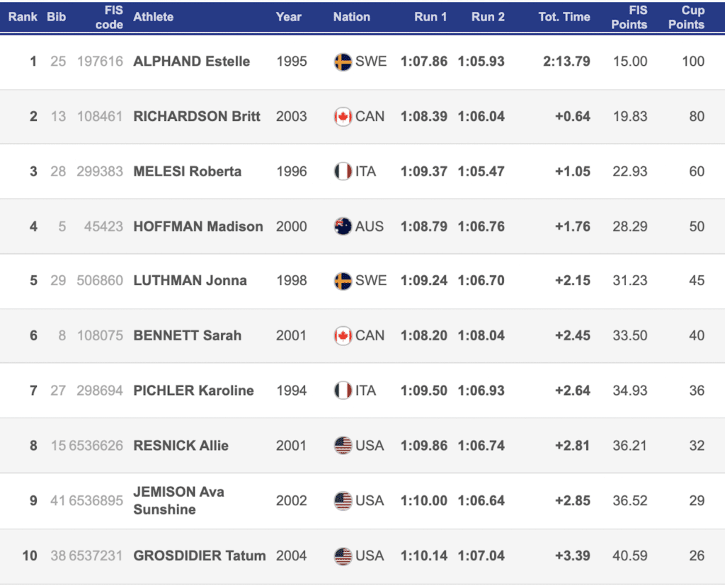Click the Cup Points column header
The image size is (725, 588).
[686, 17]
